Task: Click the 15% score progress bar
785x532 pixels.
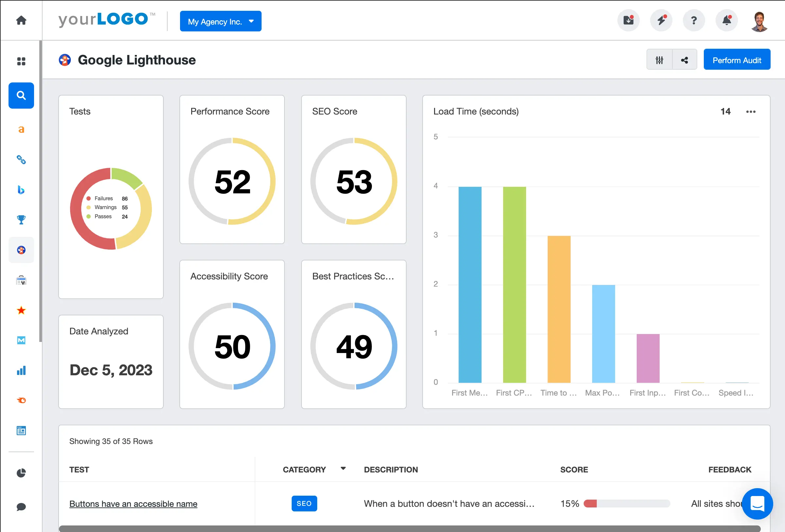Action: tap(627, 504)
